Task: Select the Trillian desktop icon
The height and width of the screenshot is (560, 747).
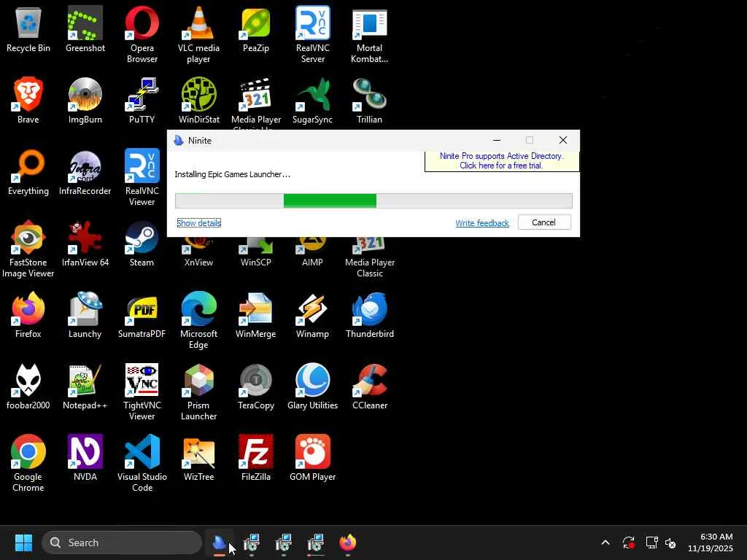Action: [369, 101]
